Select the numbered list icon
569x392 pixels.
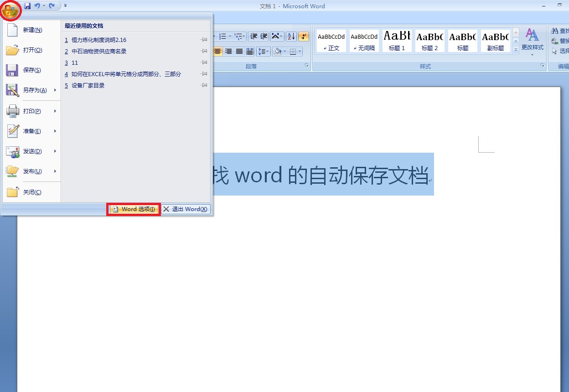tap(222, 36)
